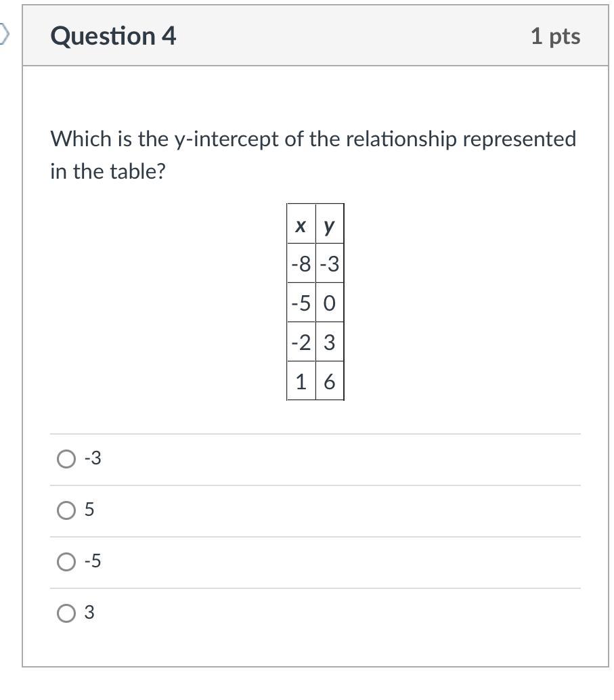Image resolution: width=614 pixels, height=700 pixels.
Task: Click the table cell containing 1
Action: [301, 382]
